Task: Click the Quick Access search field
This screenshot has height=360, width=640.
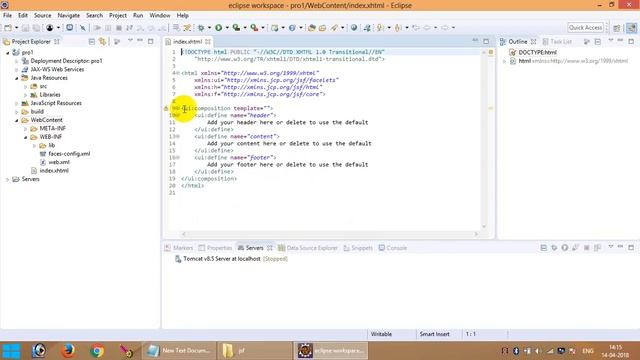Action: [x=585, y=27]
